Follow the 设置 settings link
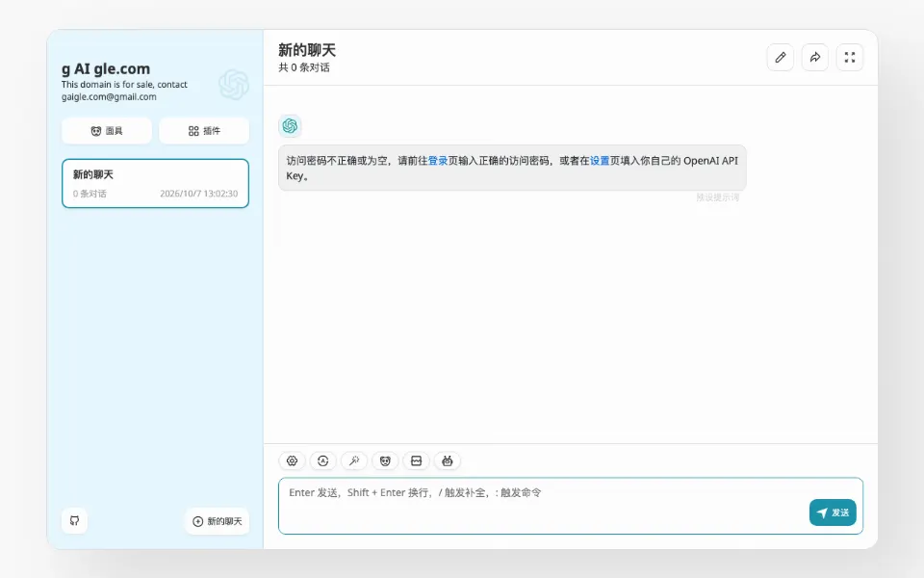This screenshot has height=578, width=924. coord(600,161)
